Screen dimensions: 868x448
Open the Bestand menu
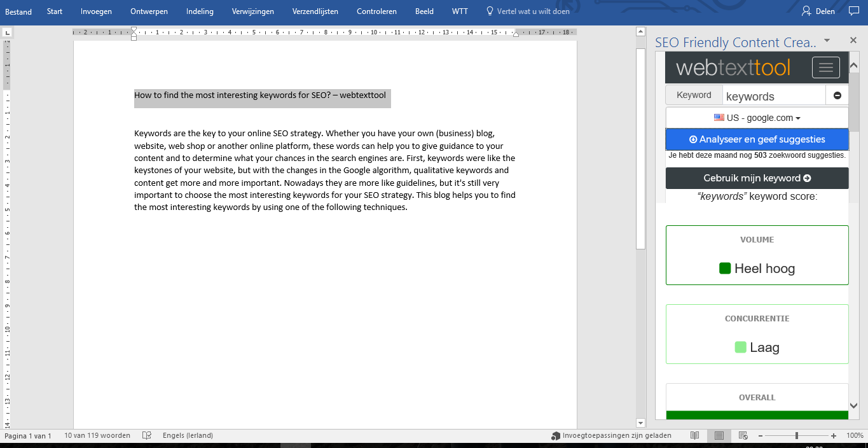click(x=18, y=11)
